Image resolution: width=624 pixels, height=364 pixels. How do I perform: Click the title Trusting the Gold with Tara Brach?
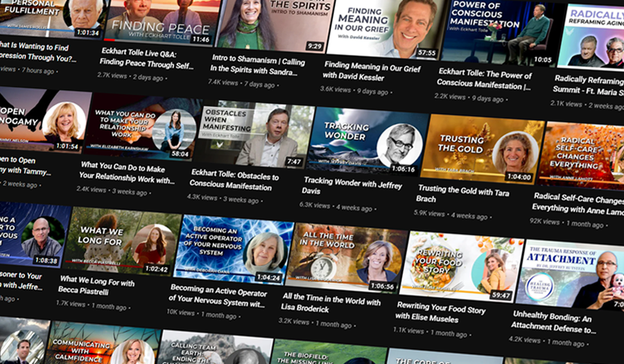click(x=462, y=193)
